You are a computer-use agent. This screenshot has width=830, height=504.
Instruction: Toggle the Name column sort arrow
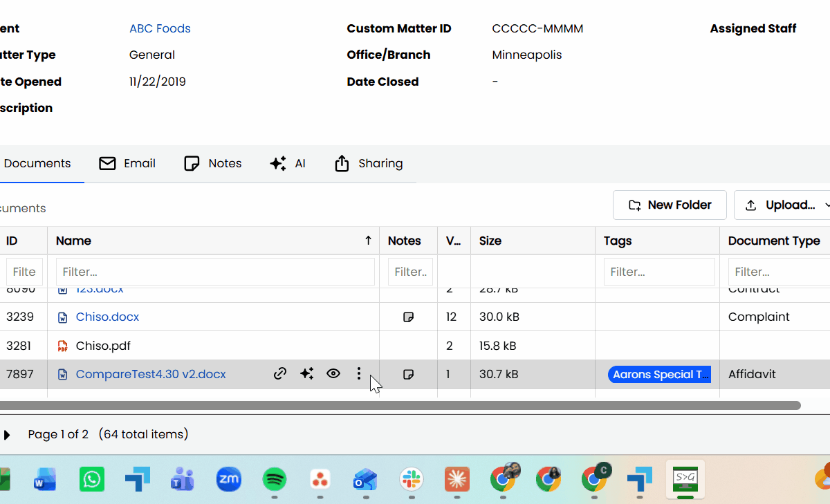pyautogui.click(x=368, y=241)
